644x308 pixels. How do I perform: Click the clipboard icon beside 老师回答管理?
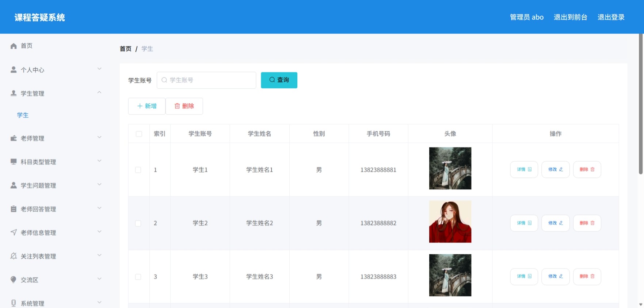[14, 209]
